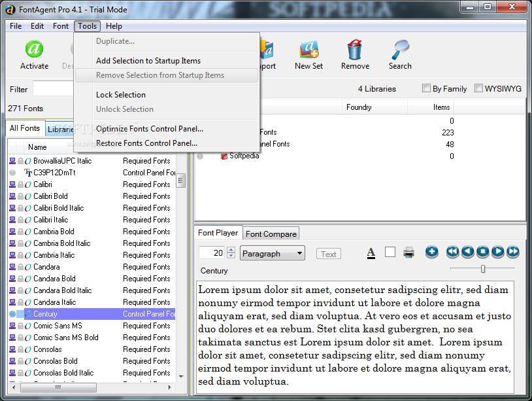
Task: Click the font list scroll down arrow
Action: (x=181, y=376)
